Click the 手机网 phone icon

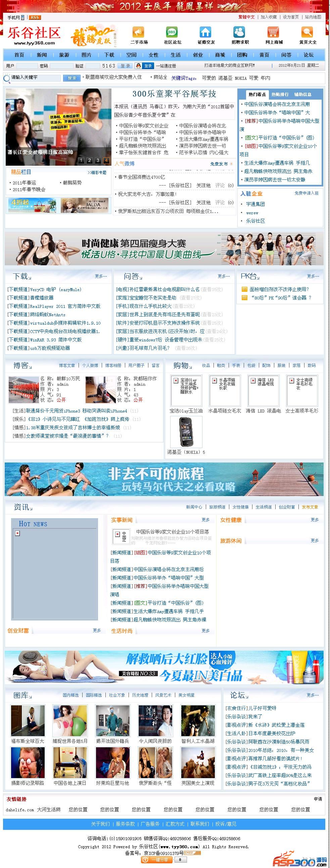(22, 17)
